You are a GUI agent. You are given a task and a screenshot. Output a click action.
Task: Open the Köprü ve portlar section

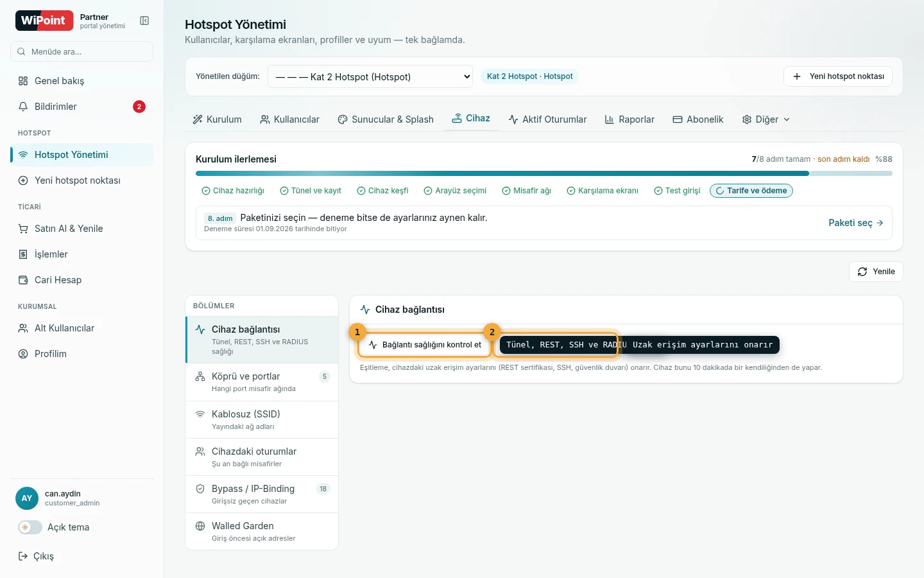coord(262,382)
